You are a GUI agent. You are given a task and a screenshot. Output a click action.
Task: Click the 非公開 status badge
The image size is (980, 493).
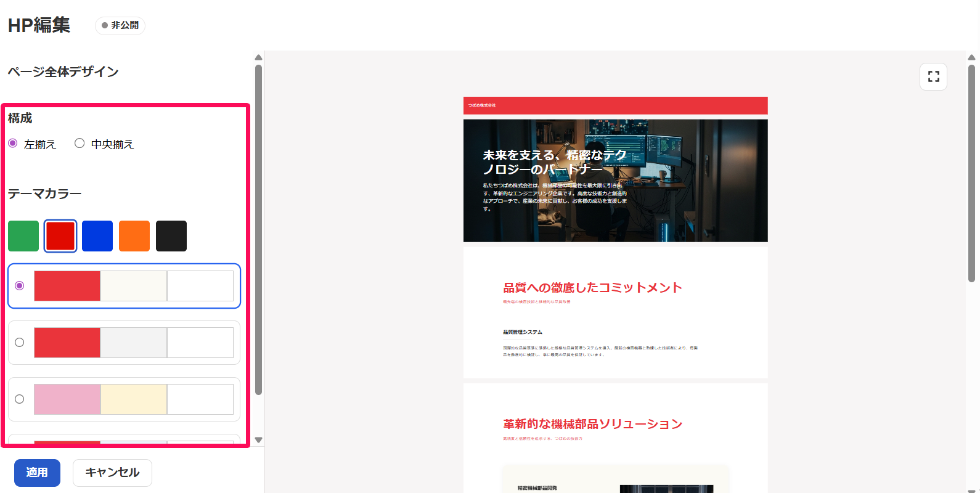pos(120,25)
